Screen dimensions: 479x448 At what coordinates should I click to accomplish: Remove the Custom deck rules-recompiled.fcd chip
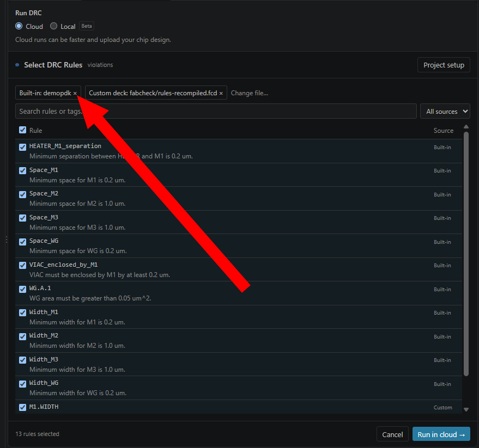[221, 94]
